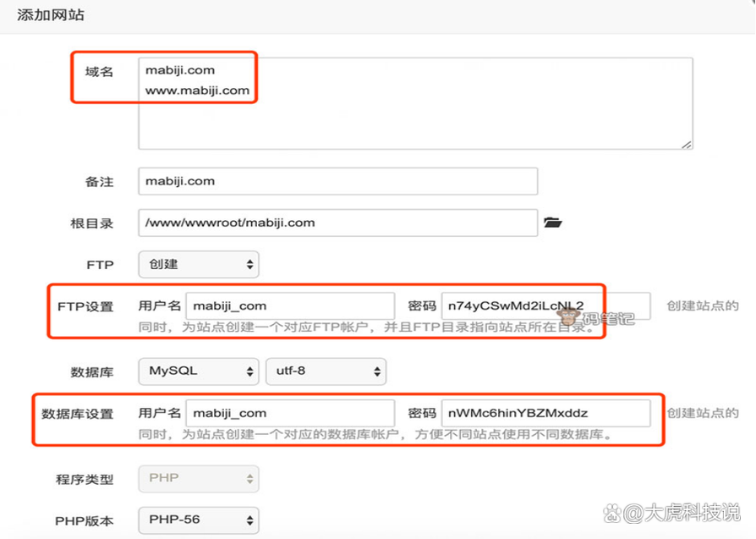Viewport: 756px width, 539px height.
Task: Click the resize handle of the domain textarea
Action: point(687,145)
